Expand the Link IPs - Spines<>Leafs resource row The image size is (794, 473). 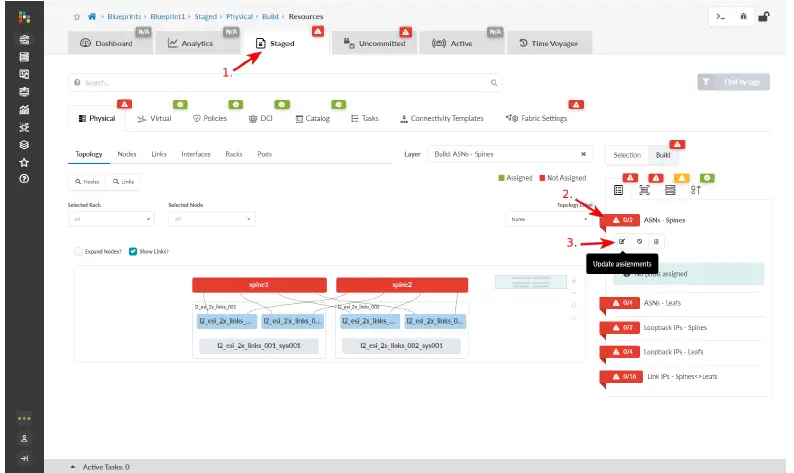pyautogui.click(x=682, y=376)
